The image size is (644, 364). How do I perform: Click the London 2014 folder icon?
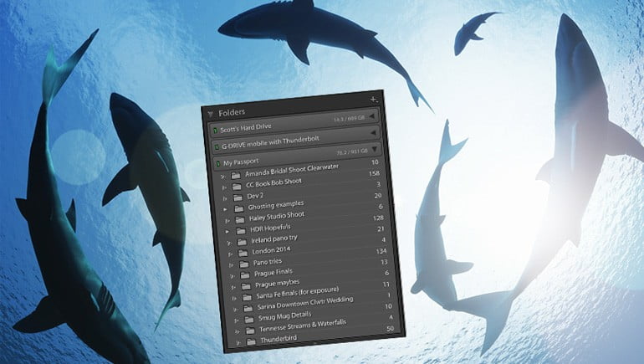pos(243,253)
